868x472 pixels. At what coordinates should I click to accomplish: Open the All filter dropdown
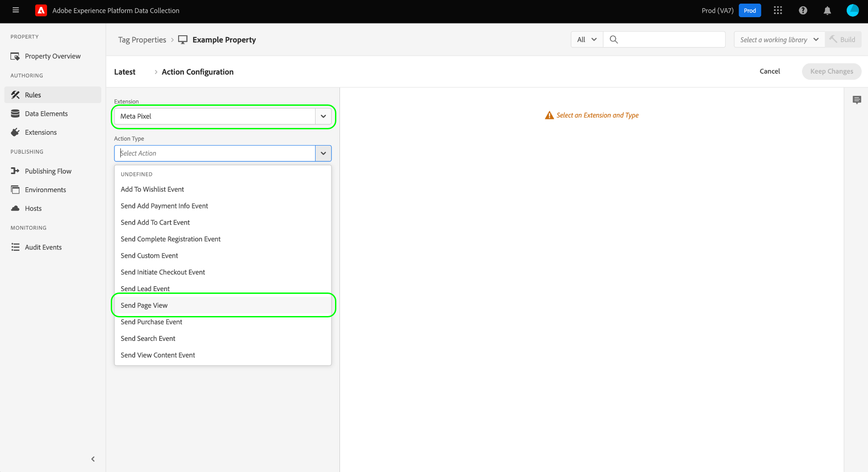(x=587, y=39)
